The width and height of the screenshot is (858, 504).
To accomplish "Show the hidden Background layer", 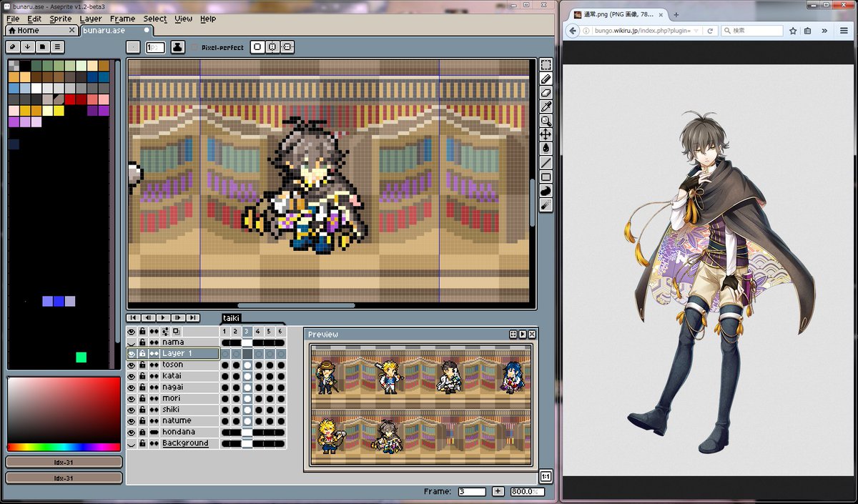I will tap(131, 443).
